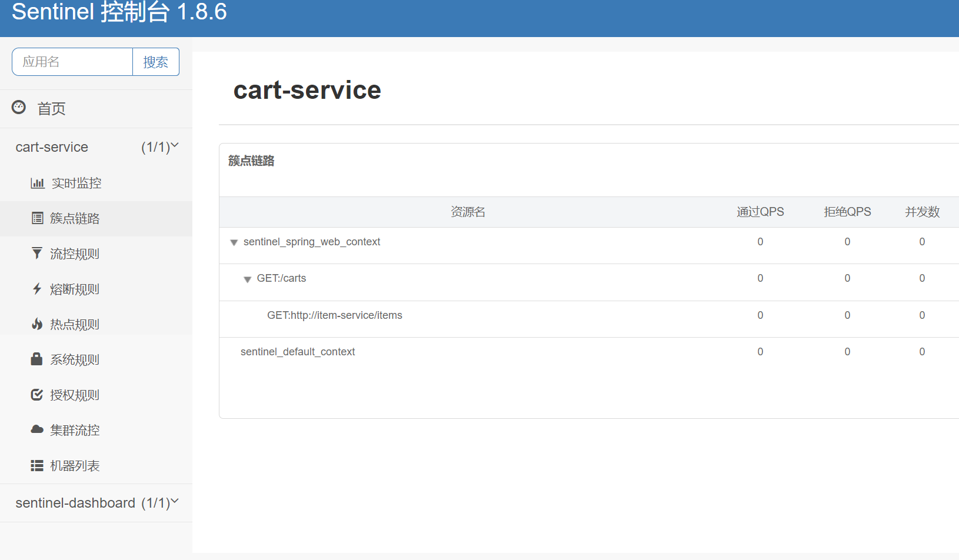Click the flame icon for 热点规则
The width and height of the screenshot is (959, 560).
pos(37,324)
